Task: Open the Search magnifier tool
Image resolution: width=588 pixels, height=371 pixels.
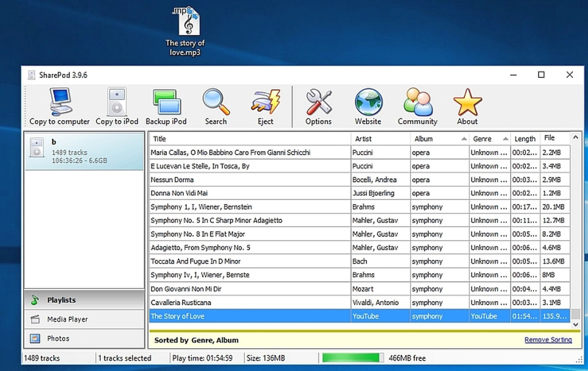Action: point(216,107)
